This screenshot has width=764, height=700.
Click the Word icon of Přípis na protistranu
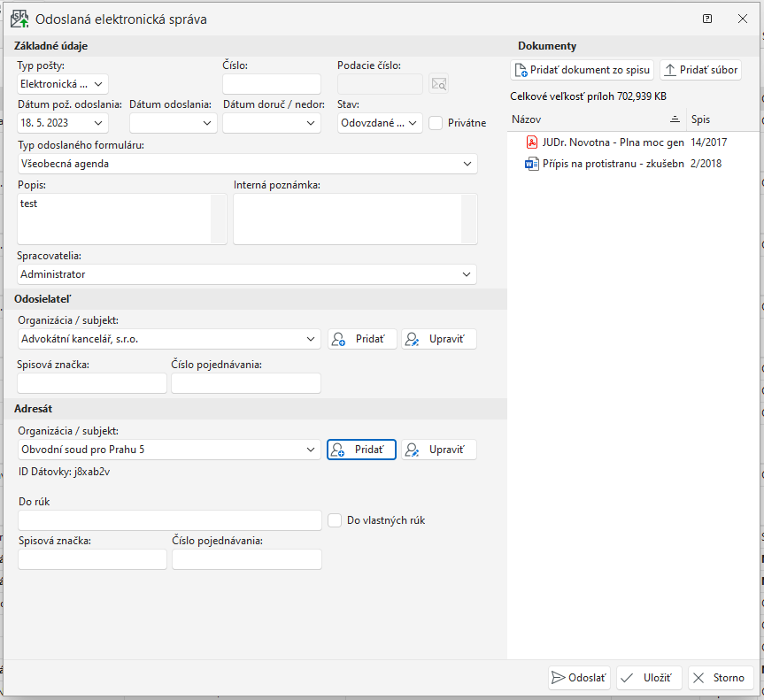[x=532, y=164]
